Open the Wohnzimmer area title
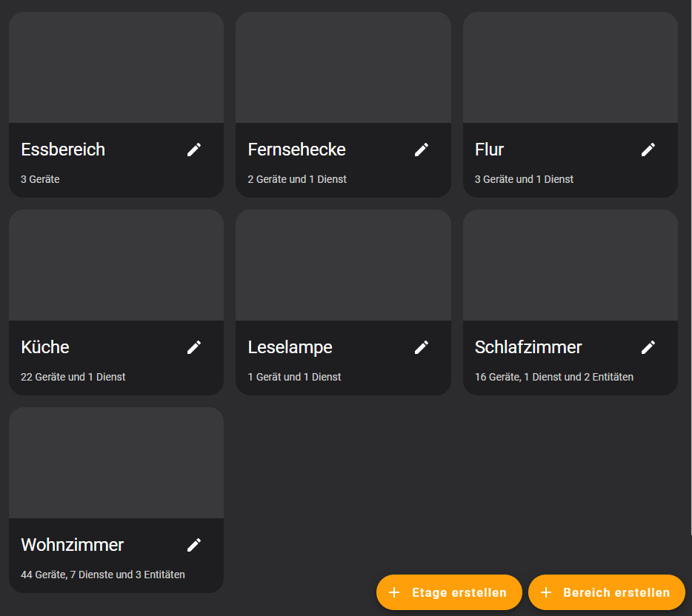The height and width of the screenshot is (616, 692). pyautogui.click(x=73, y=545)
